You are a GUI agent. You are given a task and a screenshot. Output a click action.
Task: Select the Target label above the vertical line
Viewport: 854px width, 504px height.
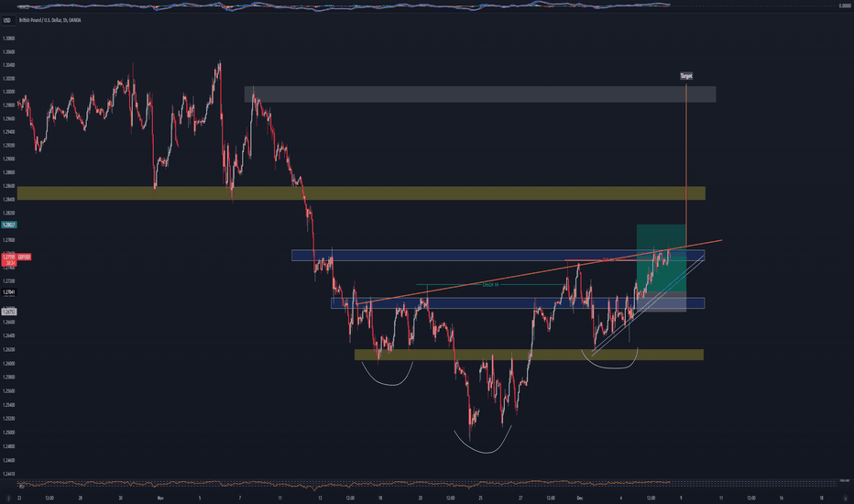point(686,76)
